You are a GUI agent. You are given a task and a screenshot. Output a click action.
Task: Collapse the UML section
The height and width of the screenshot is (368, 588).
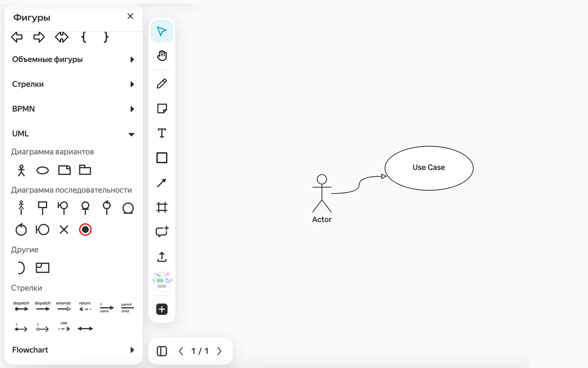tap(73, 134)
